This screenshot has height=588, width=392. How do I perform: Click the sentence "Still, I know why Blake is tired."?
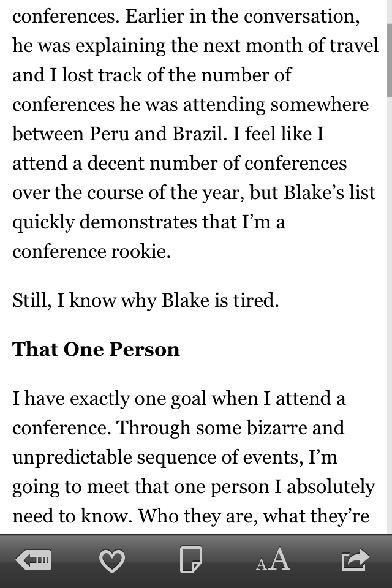(146, 301)
